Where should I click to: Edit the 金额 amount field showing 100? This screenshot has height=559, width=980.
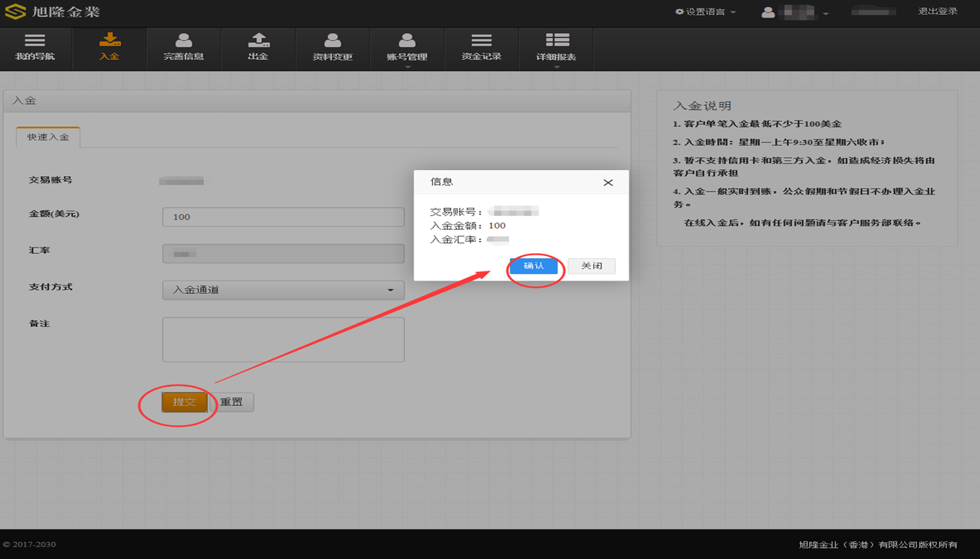[x=283, y=216]
